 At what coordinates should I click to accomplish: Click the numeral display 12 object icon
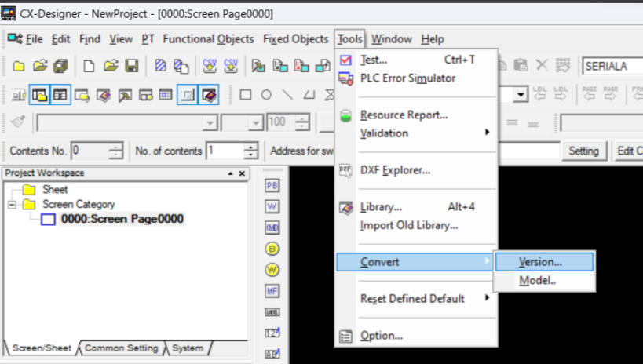click(x=272, y=333)
